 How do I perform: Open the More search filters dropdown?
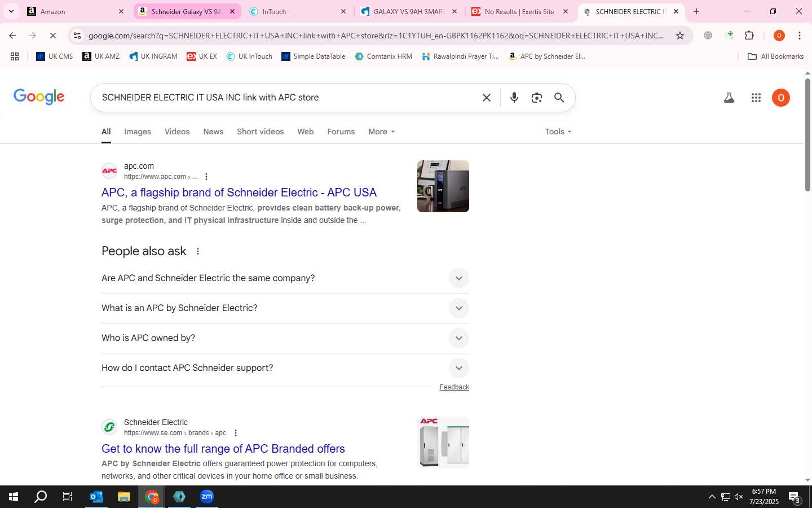pyautogui.click(x=382, y=132)
